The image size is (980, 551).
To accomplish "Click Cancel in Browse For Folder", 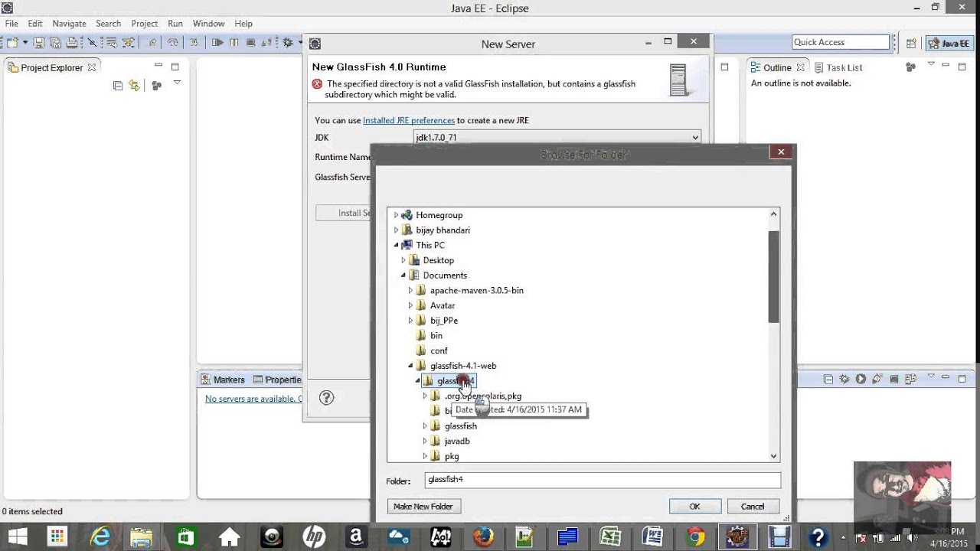I will coord(753,507).
